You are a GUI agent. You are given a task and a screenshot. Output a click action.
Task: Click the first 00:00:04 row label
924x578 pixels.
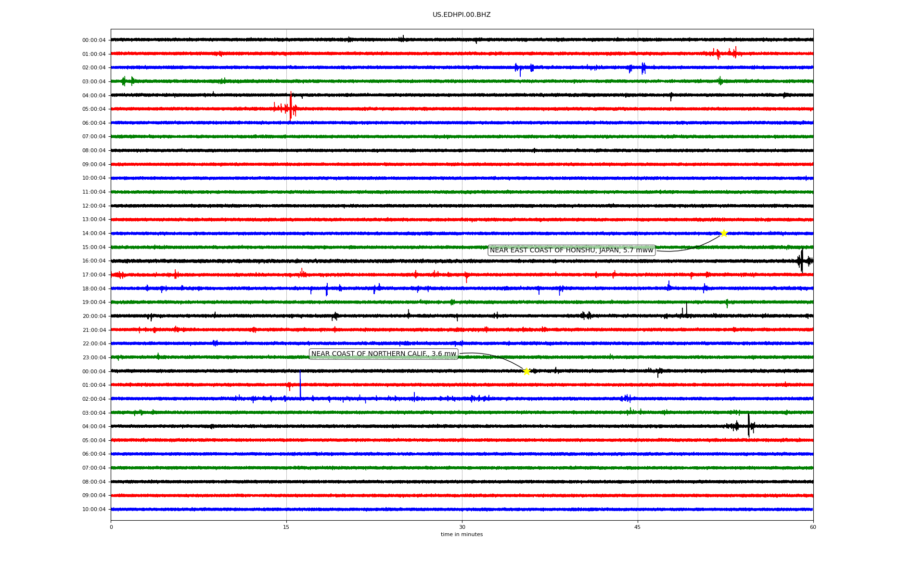[x=94, y=40]
